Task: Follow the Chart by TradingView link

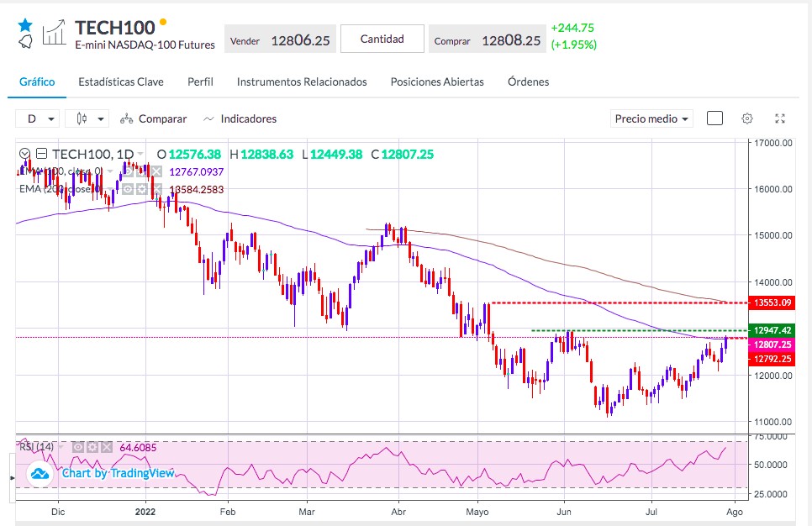Action: (x=118, y=473)
